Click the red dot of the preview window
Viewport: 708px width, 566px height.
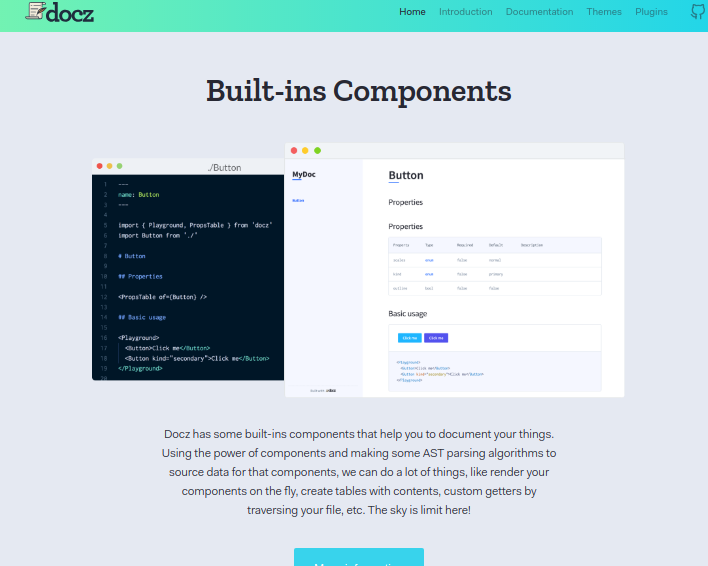tap(294, 150)
